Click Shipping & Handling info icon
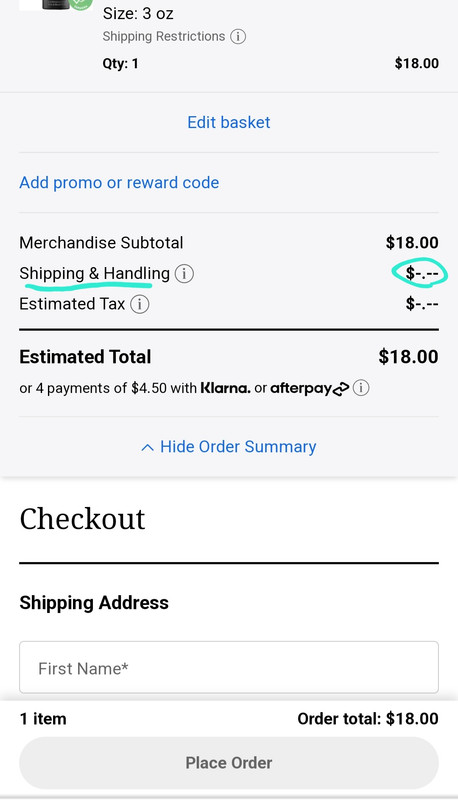Screen dimensions: 458x800 click(x=184, y=274)
